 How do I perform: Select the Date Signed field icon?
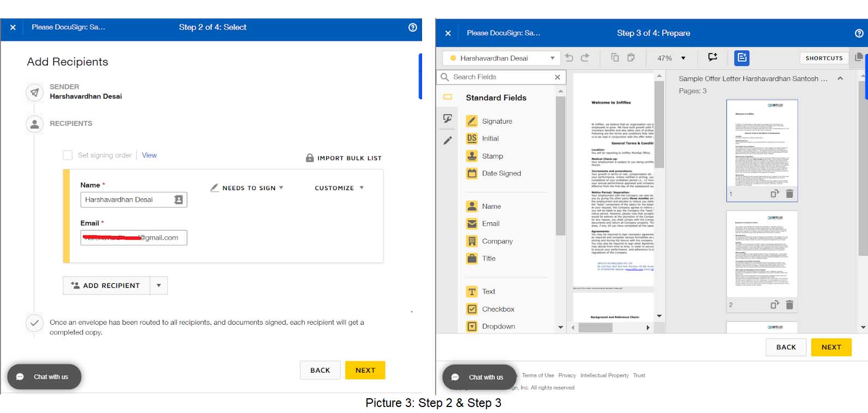tap(472, 173)
